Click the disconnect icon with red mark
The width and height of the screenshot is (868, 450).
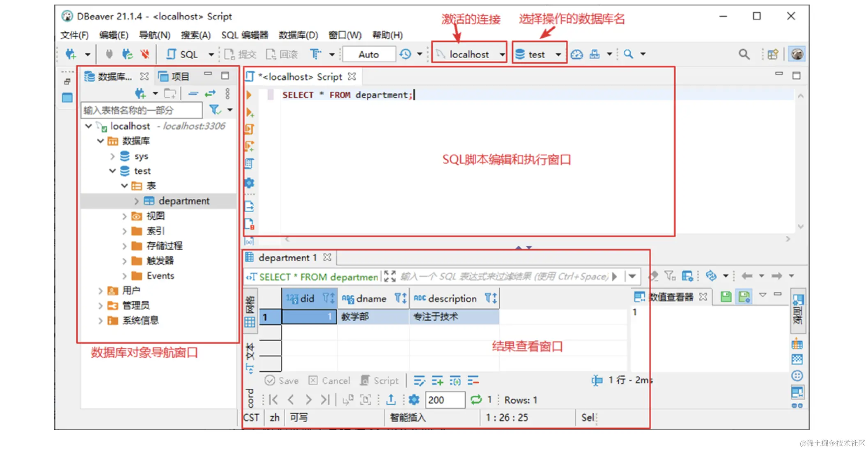click(x=145, y=54)
